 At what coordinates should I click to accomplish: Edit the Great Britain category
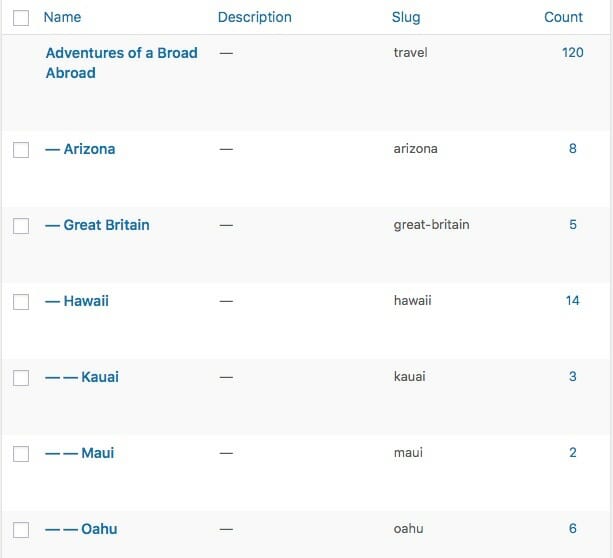point(106,225)
